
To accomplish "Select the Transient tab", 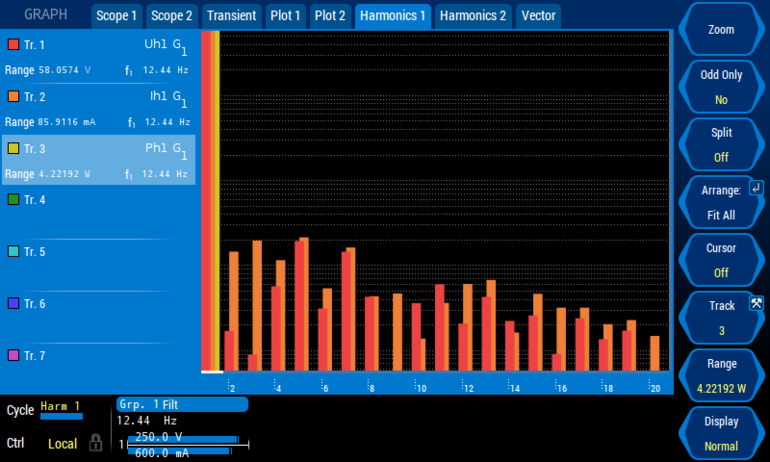I will (231, 16).
